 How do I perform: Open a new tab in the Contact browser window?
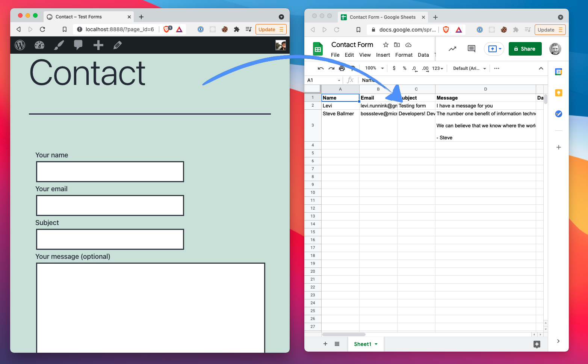141,17
